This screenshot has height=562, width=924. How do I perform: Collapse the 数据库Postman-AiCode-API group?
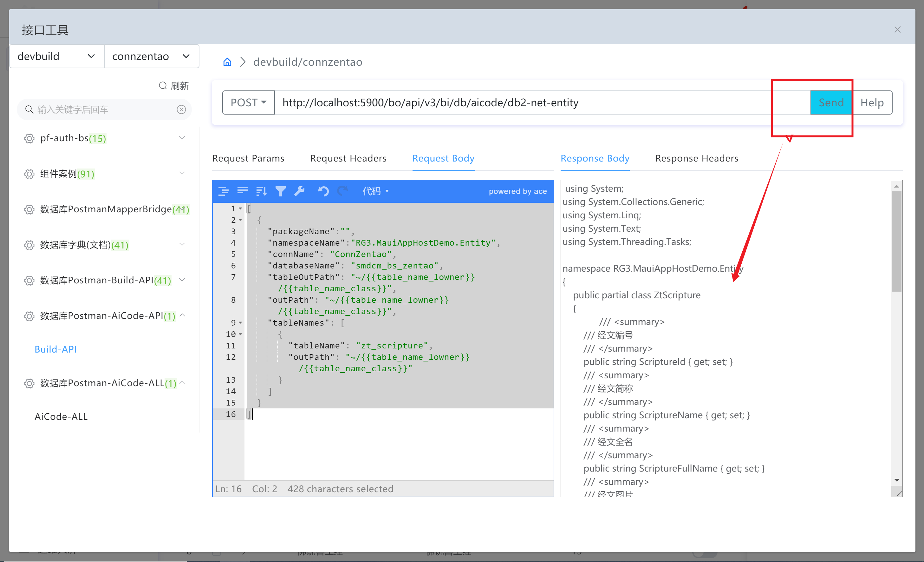point(183,315)
